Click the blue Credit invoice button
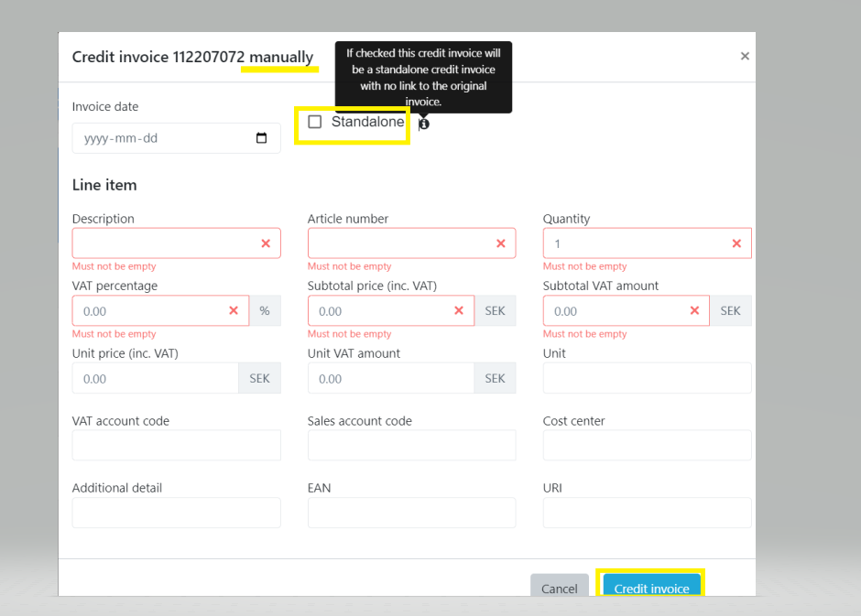This screenshot has width=861, height=616. click(x=652, y=586)
